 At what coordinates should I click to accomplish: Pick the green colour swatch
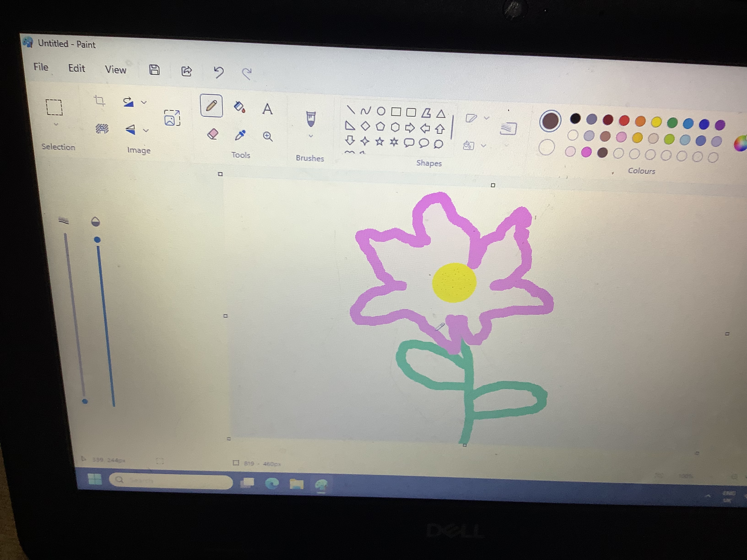[672, 123]
